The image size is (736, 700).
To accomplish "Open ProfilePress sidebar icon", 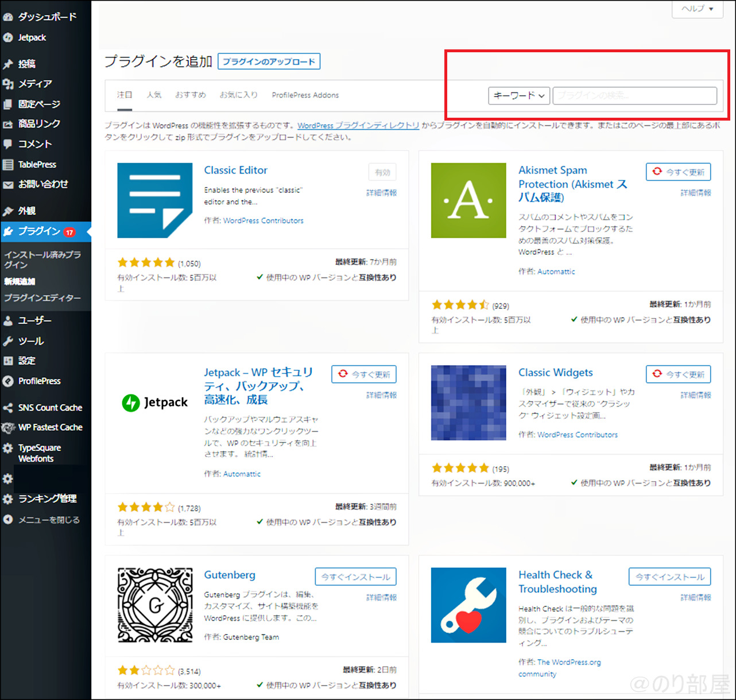I will click(8, 381).
